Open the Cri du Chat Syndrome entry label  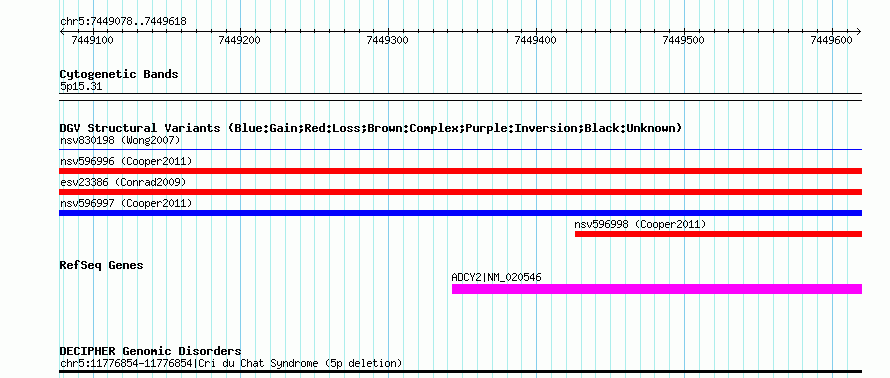(x=231, y=363)
